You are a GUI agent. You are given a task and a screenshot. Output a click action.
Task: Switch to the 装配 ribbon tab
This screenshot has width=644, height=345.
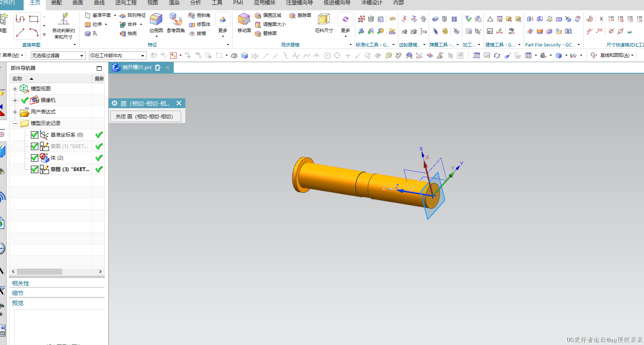(56, 3)
